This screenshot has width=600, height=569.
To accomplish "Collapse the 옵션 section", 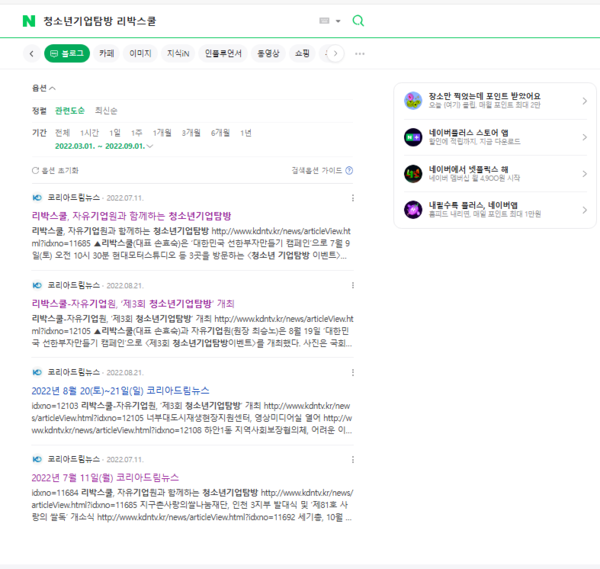I will point(44,88).
